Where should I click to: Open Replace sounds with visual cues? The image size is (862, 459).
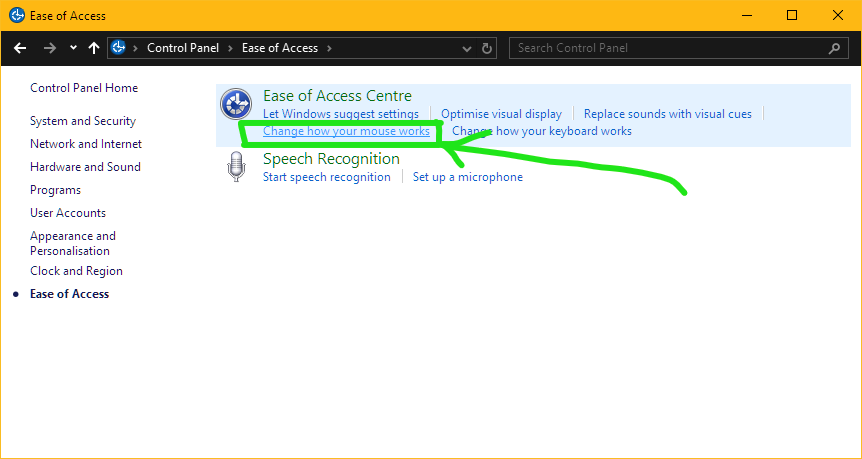click(667, 114)
